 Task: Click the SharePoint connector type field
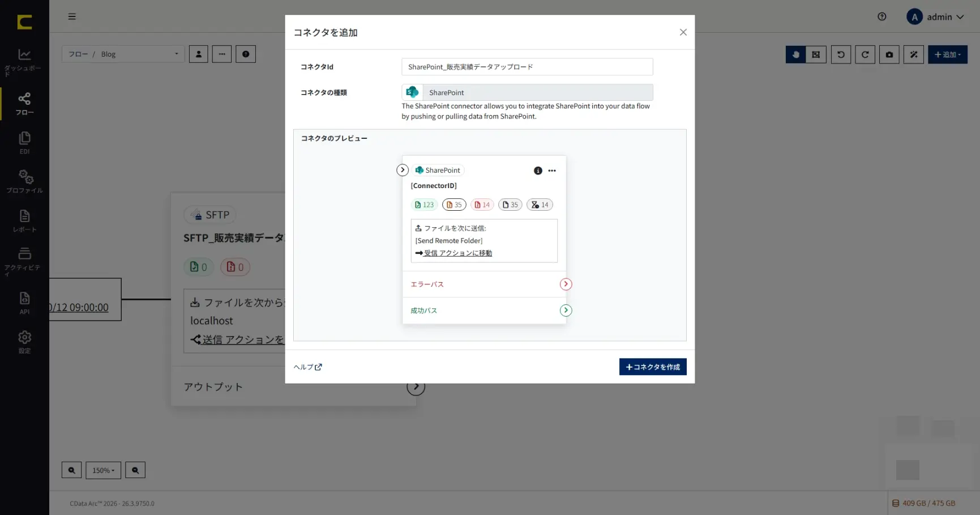point(527,92)
